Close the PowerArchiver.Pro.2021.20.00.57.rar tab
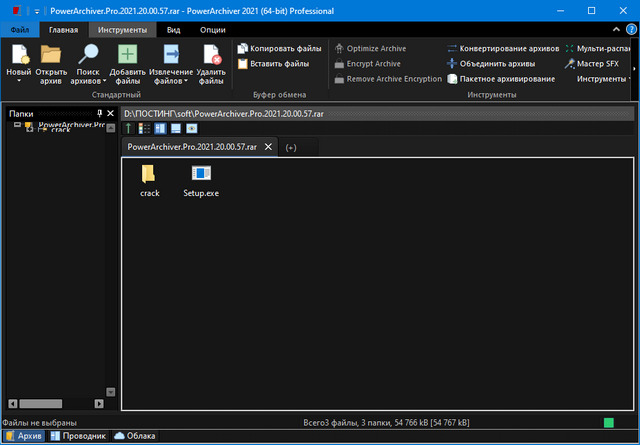The height and width of the screenshot is (445, 640). 267,147
